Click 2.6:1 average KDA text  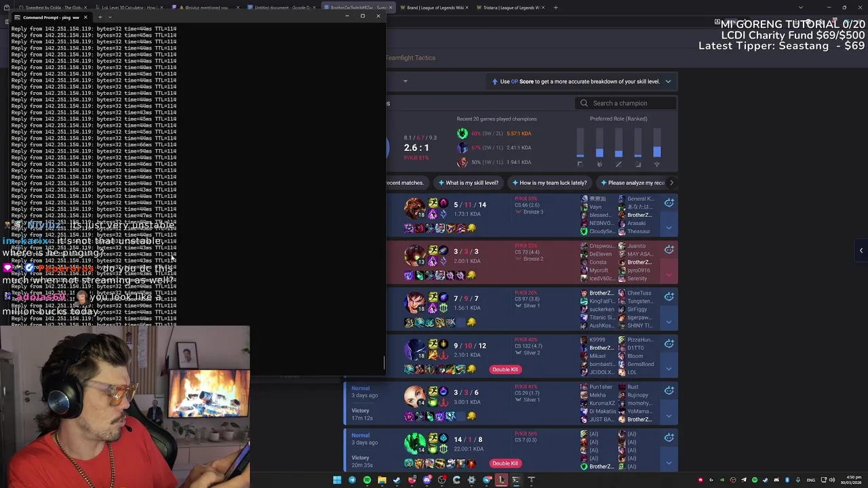click(416, 148)
